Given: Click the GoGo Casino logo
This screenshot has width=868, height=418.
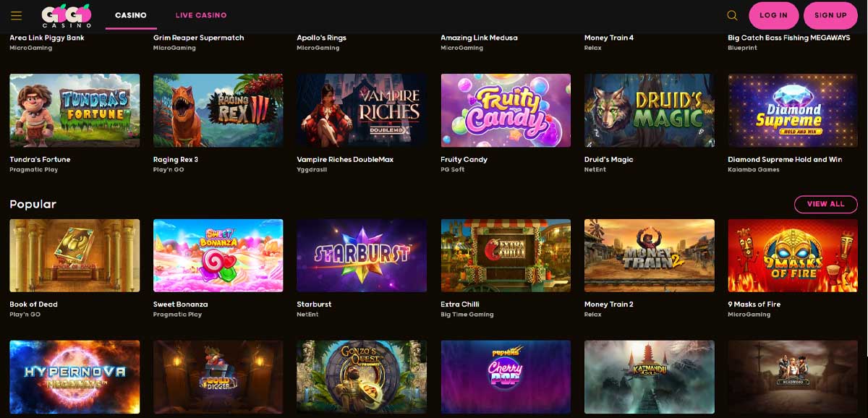Looking at the screenshot, I should pos(66,15).
